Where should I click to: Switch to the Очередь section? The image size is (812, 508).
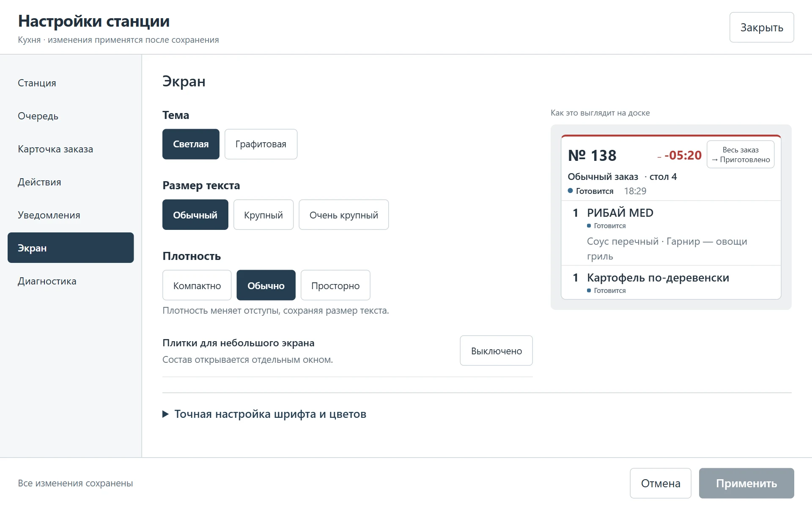[71, 116]
